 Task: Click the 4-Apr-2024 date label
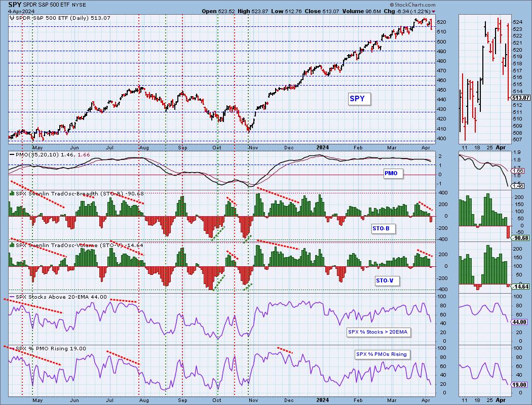(21, 12)
